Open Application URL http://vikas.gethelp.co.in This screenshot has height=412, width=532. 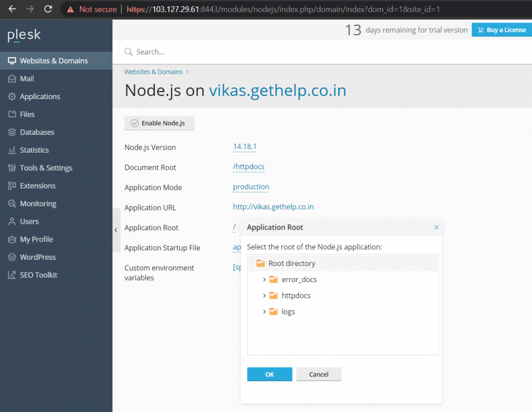pyautogui.click(x=273, y=207)
